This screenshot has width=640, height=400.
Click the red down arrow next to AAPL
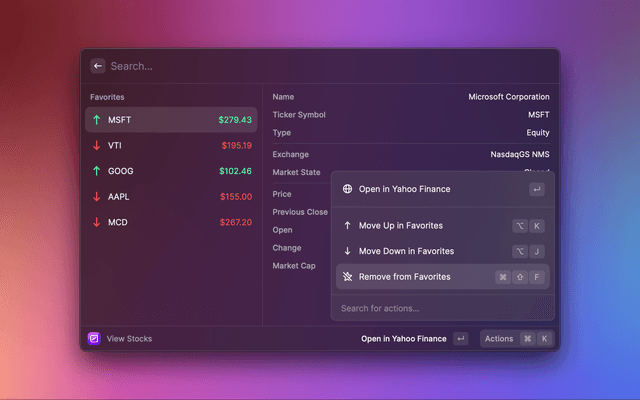(96, 197)
